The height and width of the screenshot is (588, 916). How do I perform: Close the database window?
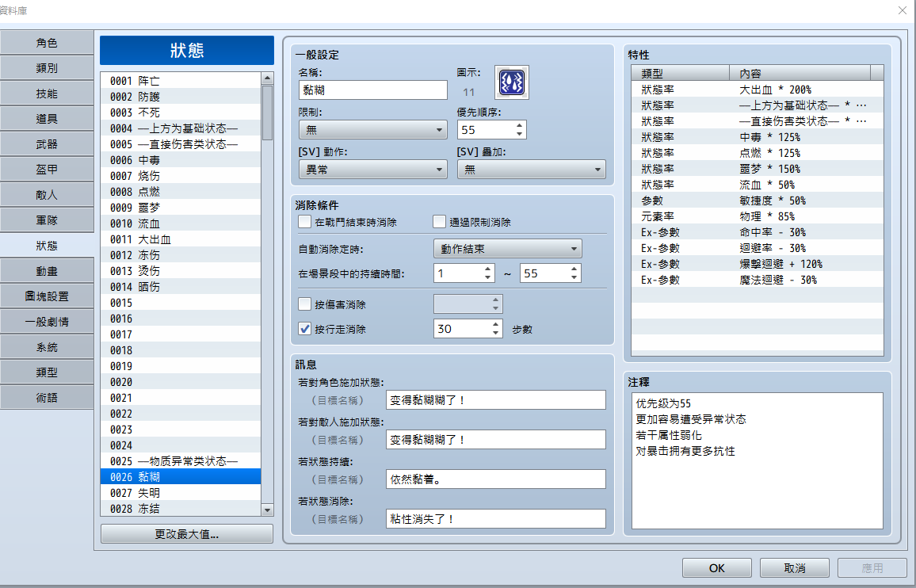tap(902, 10)
